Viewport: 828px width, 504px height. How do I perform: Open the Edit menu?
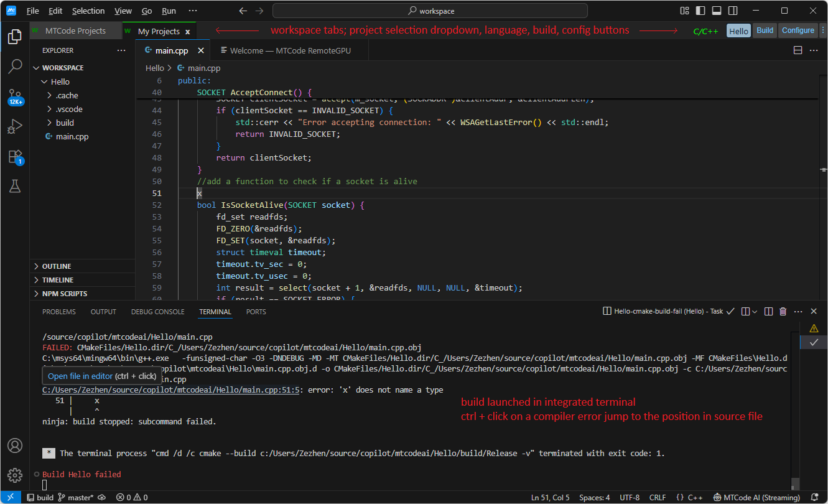[x=55, y=11]
